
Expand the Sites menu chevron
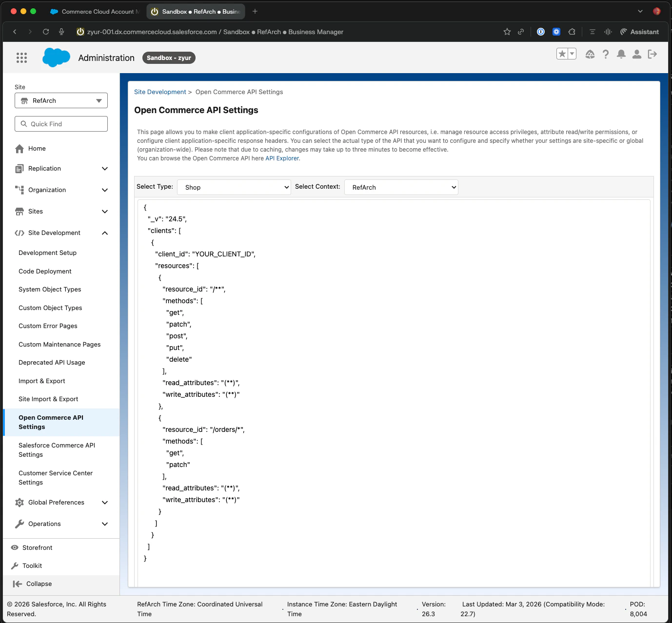tap(105, 212)
